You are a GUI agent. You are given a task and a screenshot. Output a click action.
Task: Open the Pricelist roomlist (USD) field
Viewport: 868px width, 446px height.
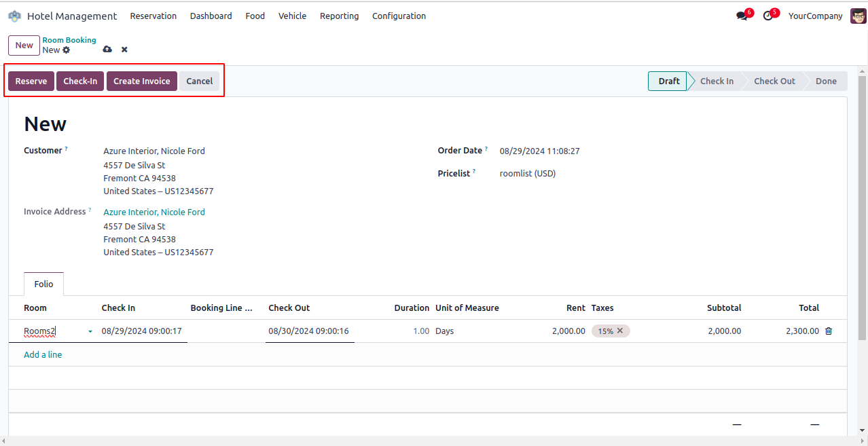(527, 174)
